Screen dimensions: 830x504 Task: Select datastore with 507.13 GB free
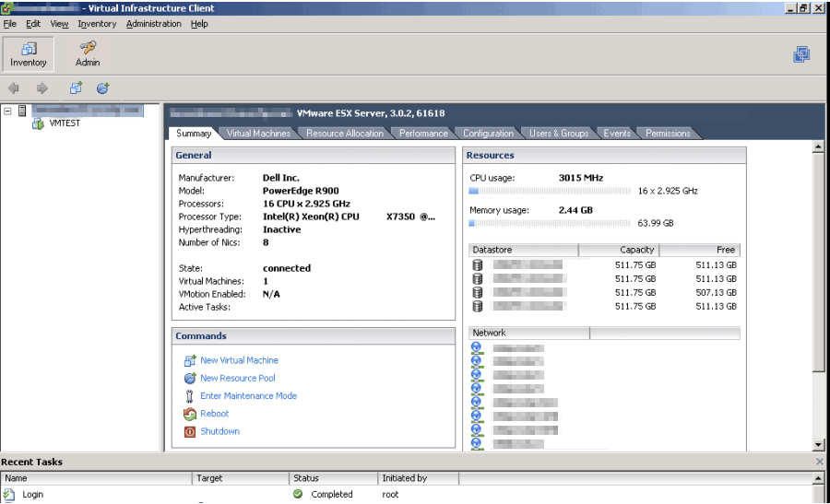click(x=604, y=292)
